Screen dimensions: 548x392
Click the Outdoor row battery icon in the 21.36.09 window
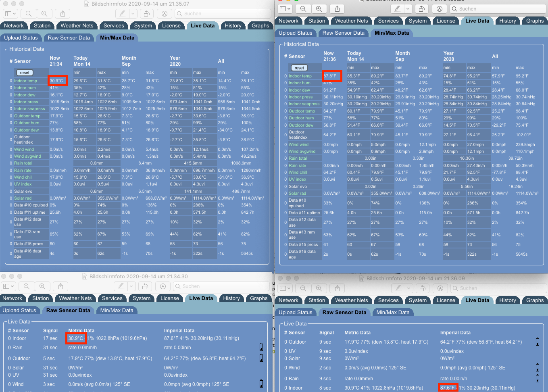(x=538, y=342)
